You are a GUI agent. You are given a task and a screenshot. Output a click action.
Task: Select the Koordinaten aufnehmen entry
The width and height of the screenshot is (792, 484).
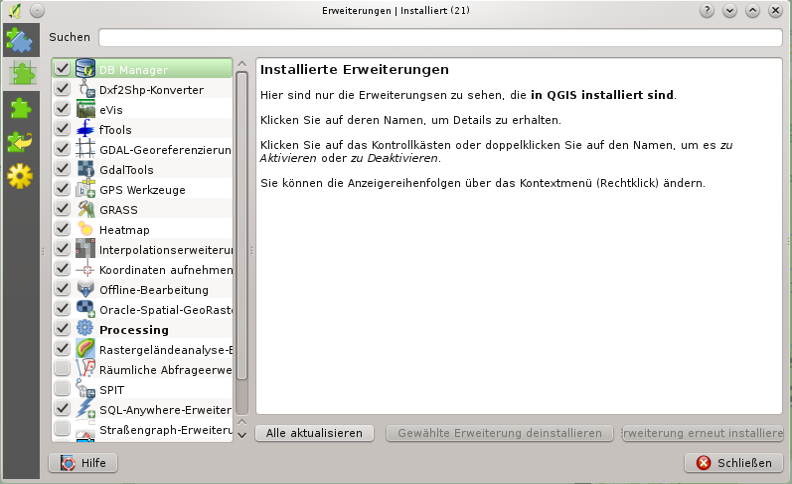(142, 269)
